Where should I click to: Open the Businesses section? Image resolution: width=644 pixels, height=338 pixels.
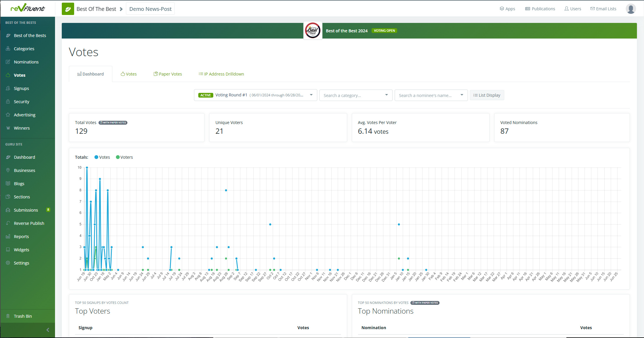tap(24, 170)
